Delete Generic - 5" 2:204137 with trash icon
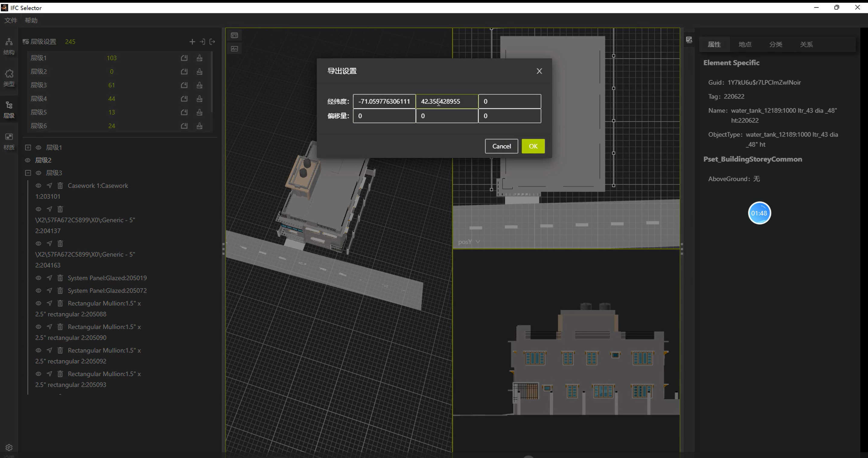Image resolution: width=868 pixels, height=458 pixels. [60, 209]
